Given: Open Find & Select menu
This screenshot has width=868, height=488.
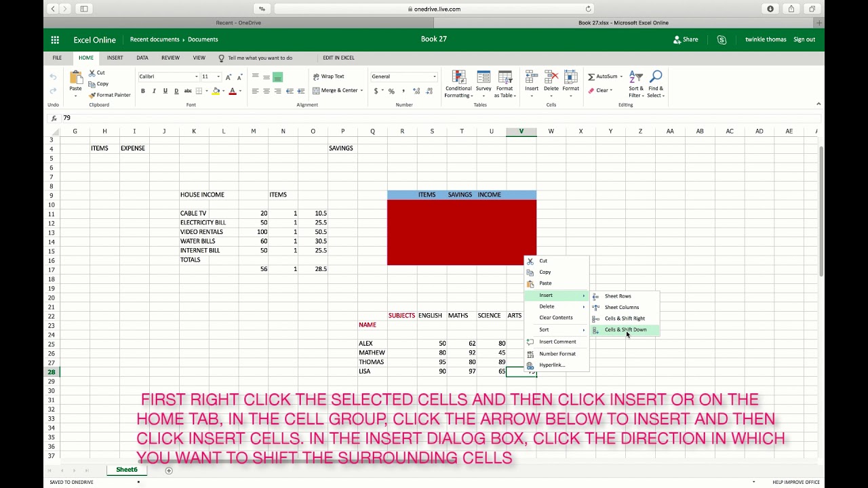Looking at the screenshot, I should tap(656, 84).
